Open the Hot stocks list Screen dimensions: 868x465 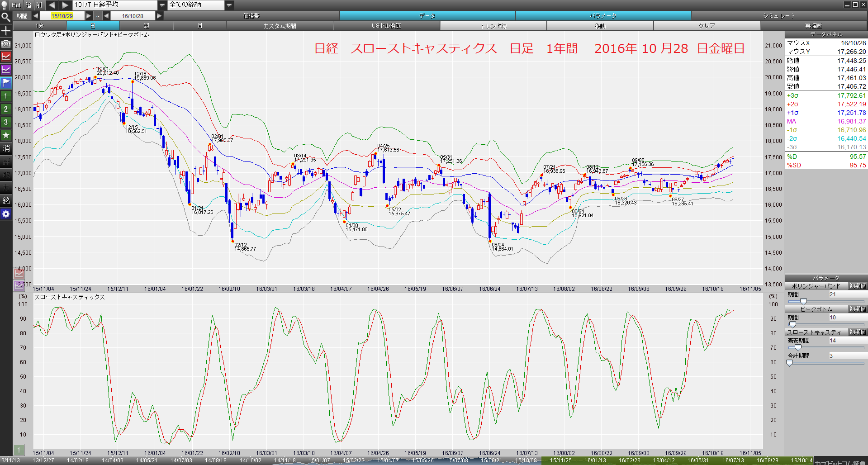(x=16, y=5)
